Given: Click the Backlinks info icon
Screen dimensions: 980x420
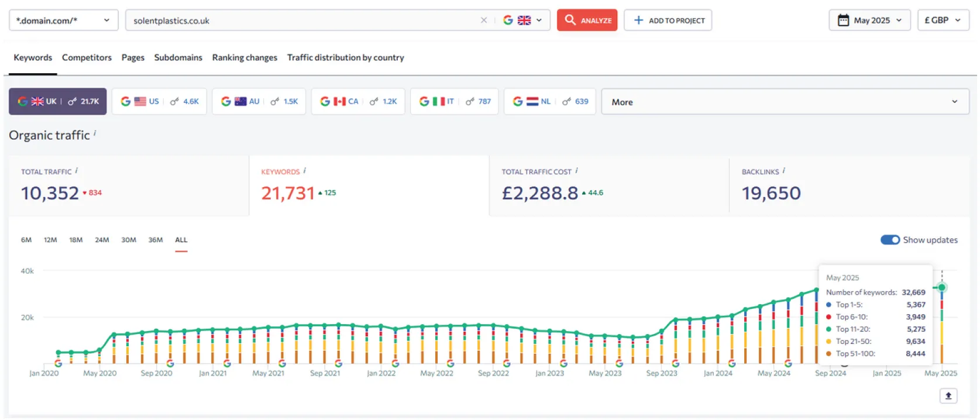Looking at the screenshot, I should coord(784,171).
